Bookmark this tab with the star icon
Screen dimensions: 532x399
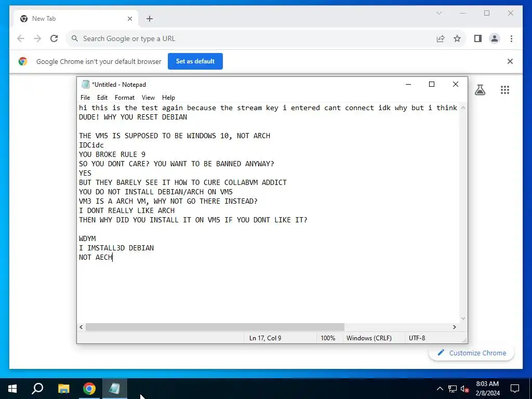(x=457, y=38)
